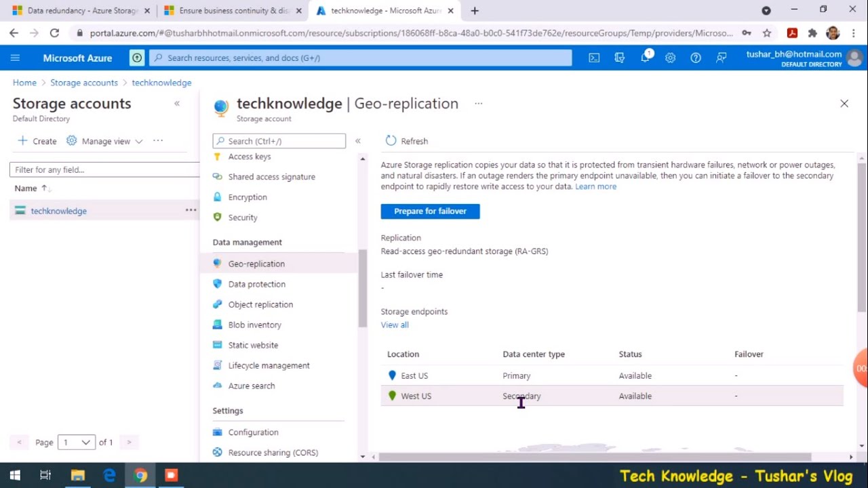The width and height of the screenshot is (868, 488).
Task: Click the West US location pin
Action: point(392,396)
